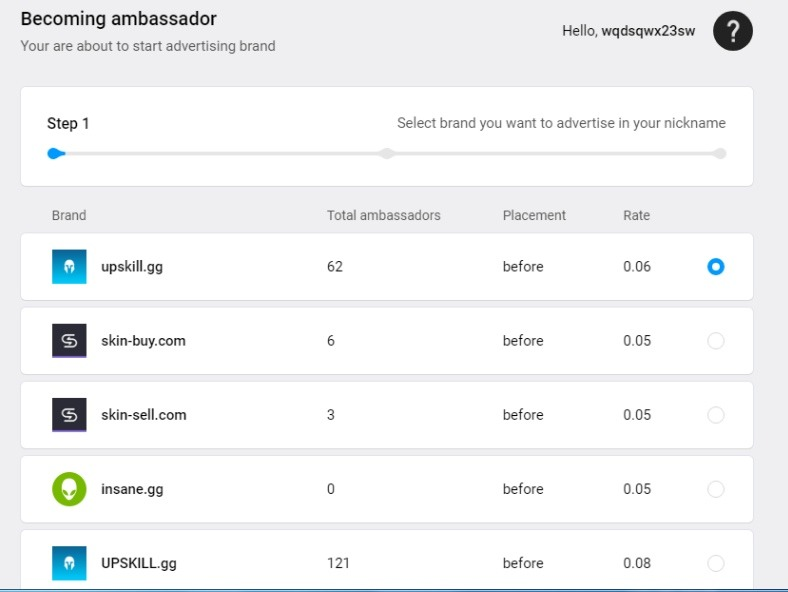Viewport: 788px width, 592px height.
Task: Click the question mark help icon
Action: point(732,32)
